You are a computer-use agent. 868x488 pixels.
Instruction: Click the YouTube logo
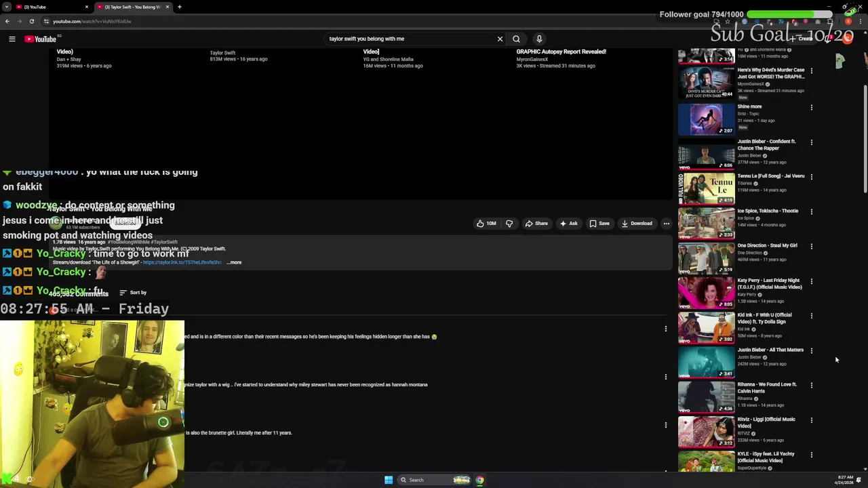(40, 39)
